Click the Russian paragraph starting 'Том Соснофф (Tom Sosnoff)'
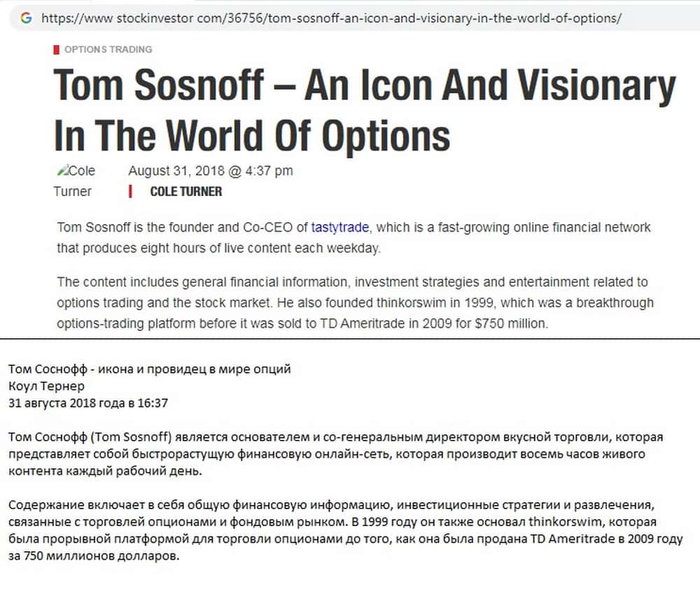This screenshot has height=589, width=700. pyautogui.click(x=336, y=454)
